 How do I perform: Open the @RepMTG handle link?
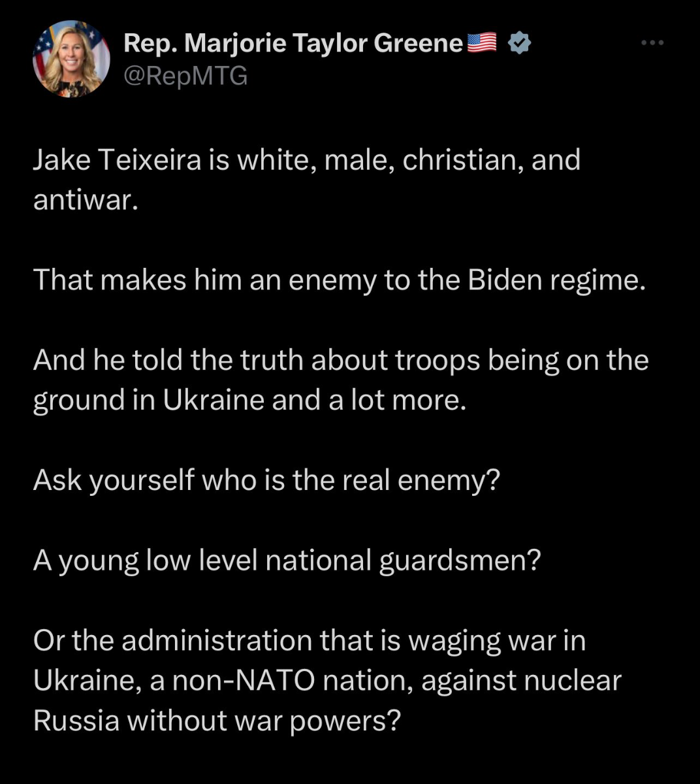186,76
